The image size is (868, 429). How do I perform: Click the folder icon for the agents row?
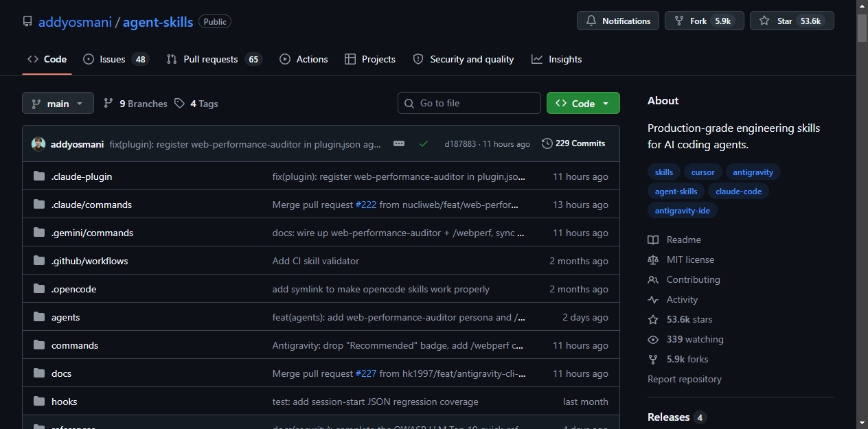[x=39, y=317]
